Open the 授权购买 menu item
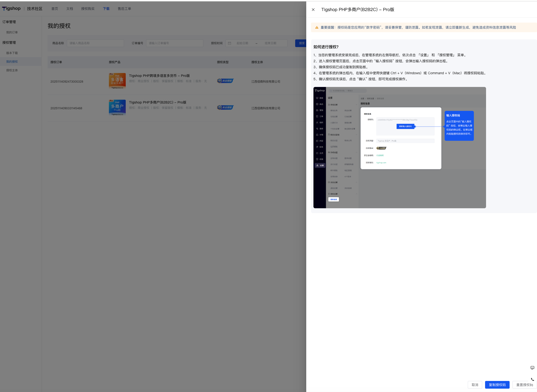The width and height of the screenshot is (537, 392). (88, 9)
